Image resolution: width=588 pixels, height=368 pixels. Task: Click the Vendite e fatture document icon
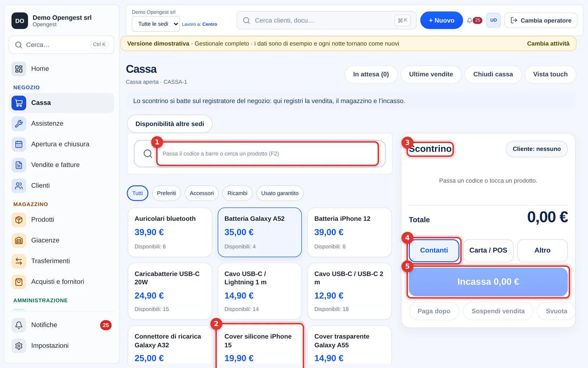(19, 165)
